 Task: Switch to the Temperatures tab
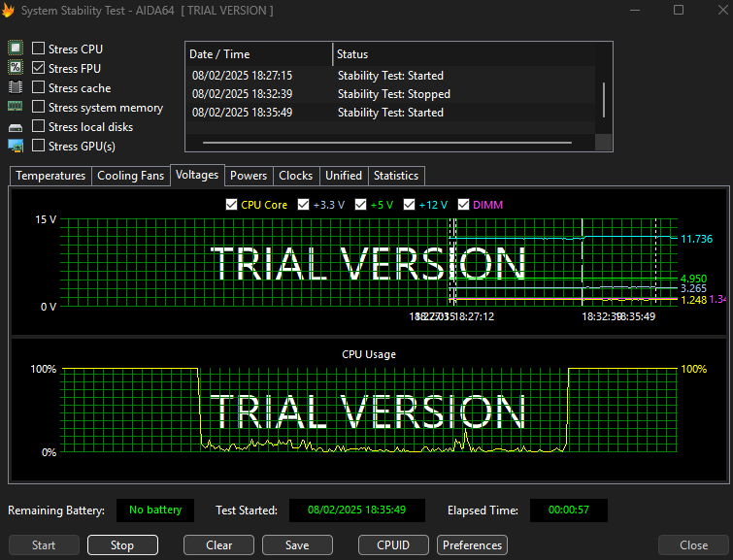coord(50,176)
